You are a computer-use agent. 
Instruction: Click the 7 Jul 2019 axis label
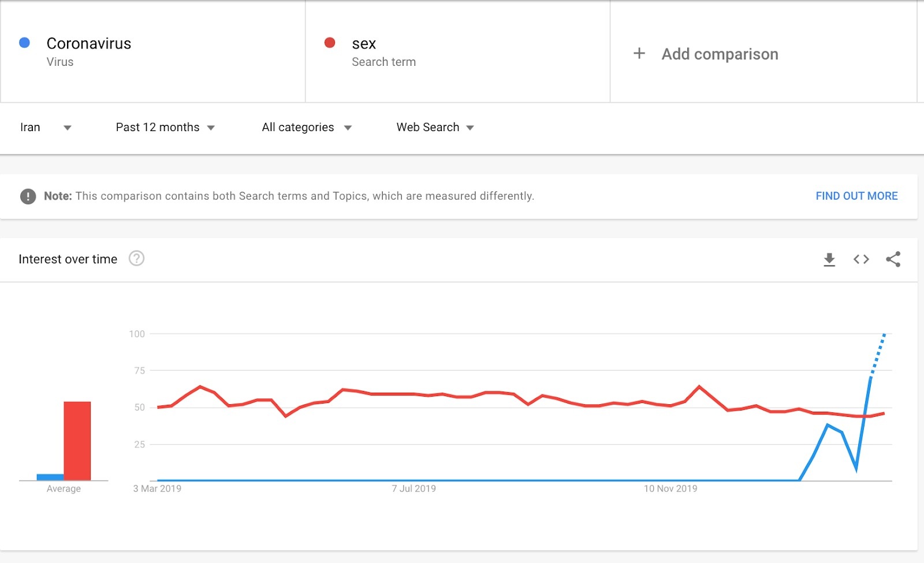click(413, 489)
